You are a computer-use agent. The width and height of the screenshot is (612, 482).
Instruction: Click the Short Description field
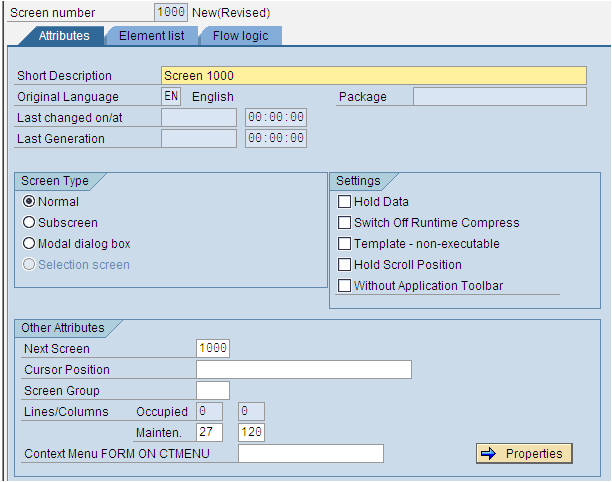(374, 75)
